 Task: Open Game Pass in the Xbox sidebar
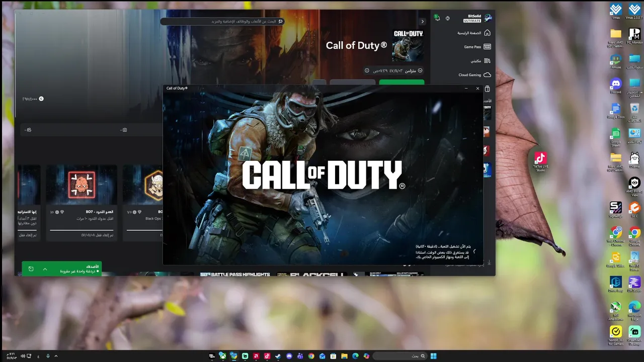coord(477,47)
